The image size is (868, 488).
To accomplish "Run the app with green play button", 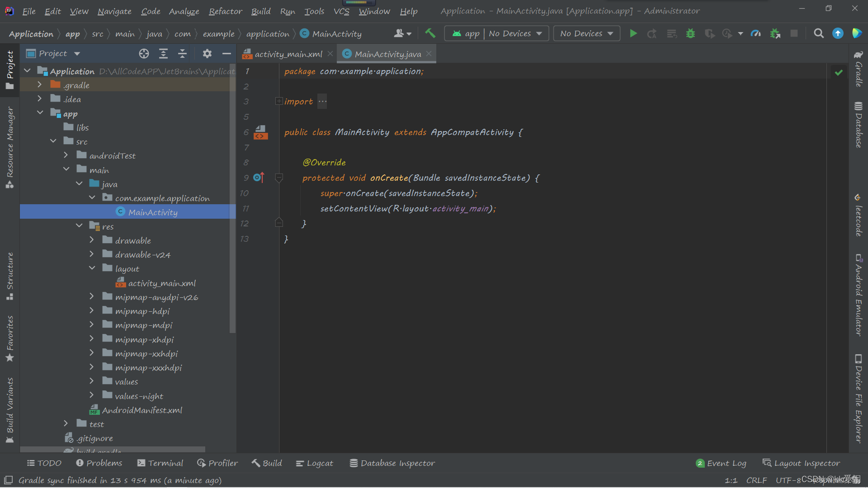I will pos(633,33).
